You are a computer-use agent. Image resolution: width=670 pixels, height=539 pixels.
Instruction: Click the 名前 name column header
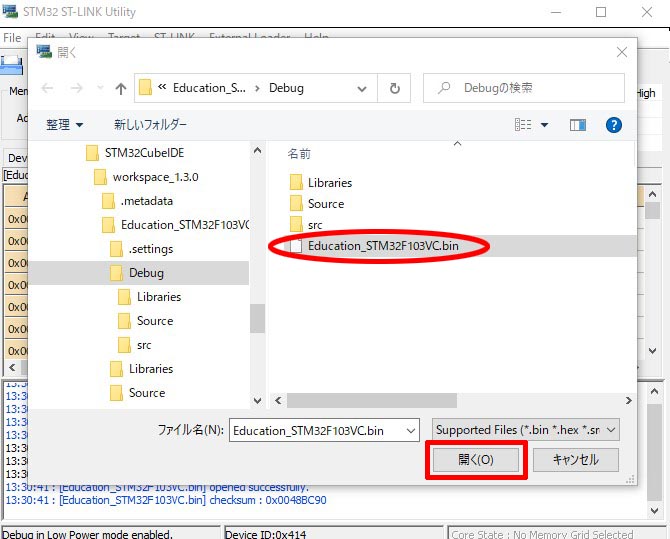[299, 153]
